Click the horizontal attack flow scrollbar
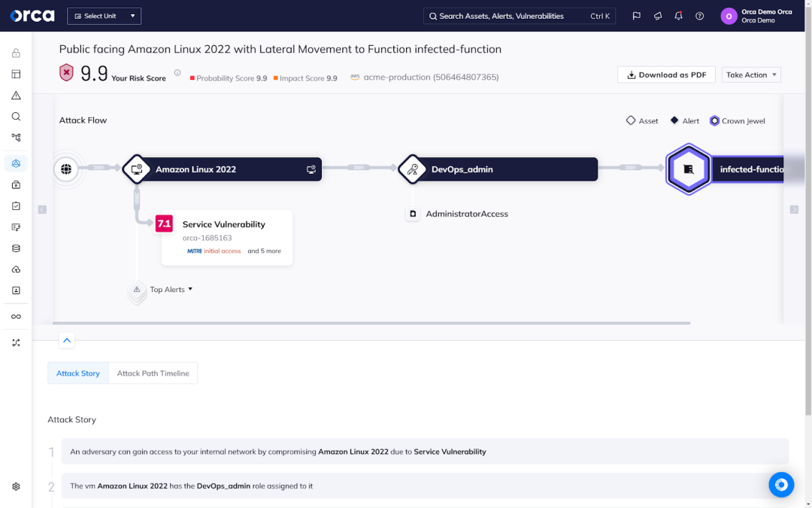 pyautogui.click(x=371, y=323)
